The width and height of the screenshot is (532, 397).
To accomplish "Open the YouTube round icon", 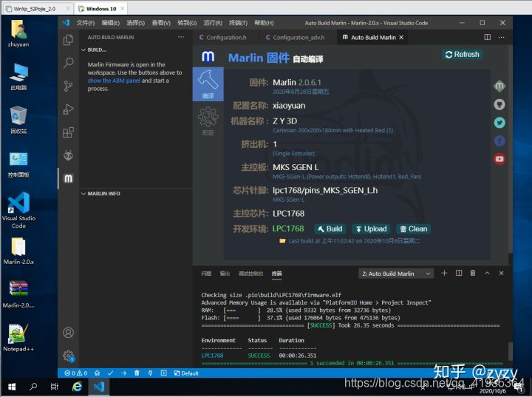I will point(499,159).
